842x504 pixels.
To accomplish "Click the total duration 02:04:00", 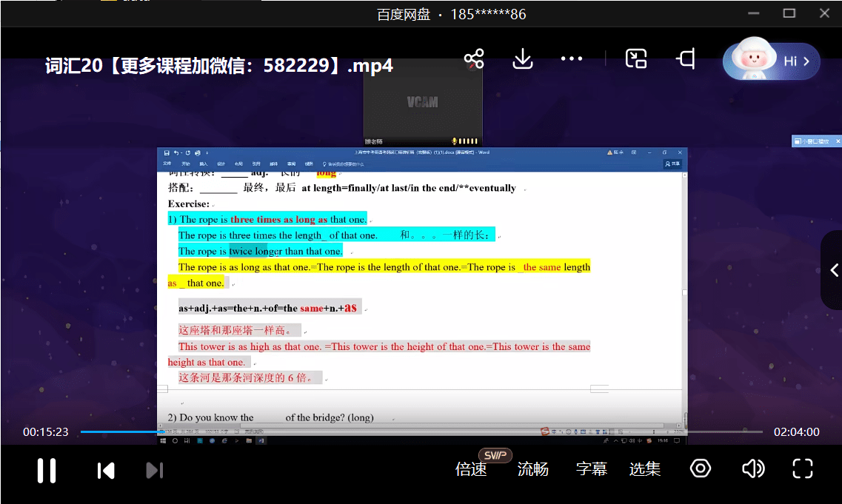I will pos(796,432).
